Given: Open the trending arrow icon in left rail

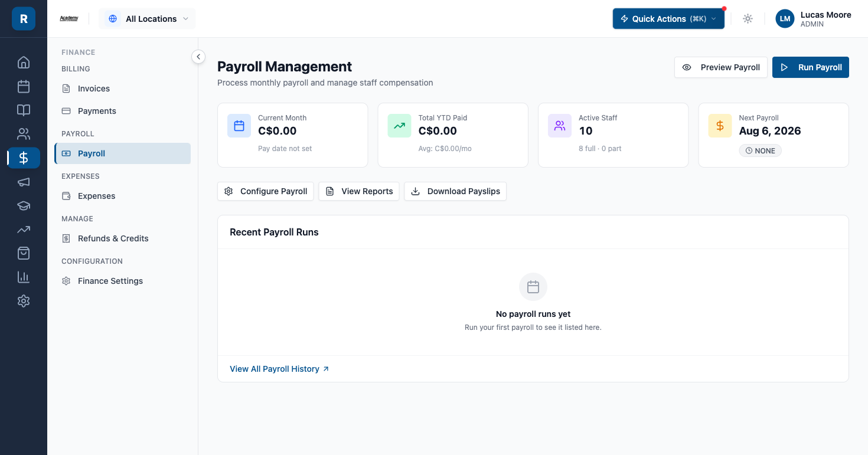Looking at the screenshot, I should [x=24, y=230].
